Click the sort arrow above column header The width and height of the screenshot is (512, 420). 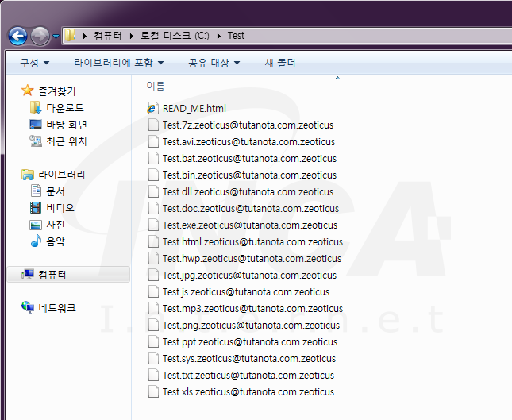point(337,78)
